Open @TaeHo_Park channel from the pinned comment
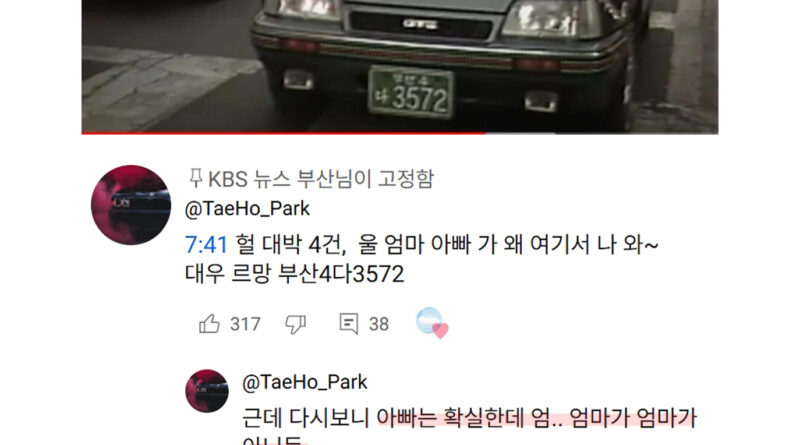800x445 pixels. (x=247, y=209)
